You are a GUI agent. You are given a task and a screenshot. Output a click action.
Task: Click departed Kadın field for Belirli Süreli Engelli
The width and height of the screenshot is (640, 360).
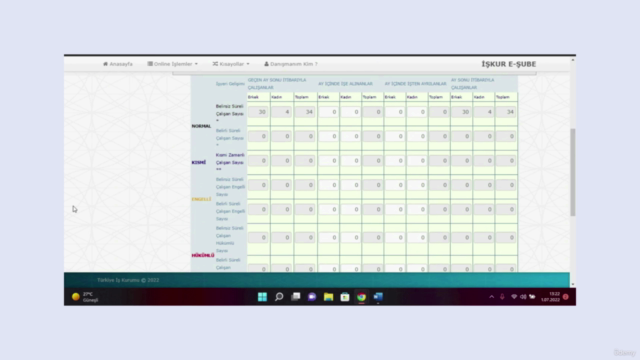coord(417,209)
